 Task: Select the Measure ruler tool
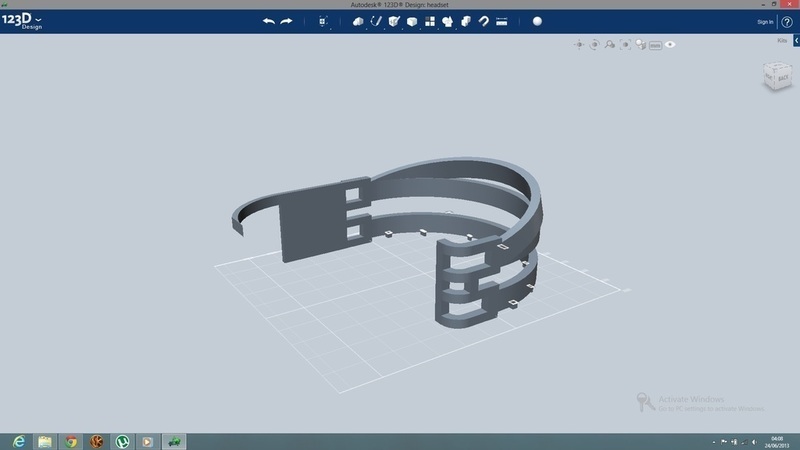(502, 21)
